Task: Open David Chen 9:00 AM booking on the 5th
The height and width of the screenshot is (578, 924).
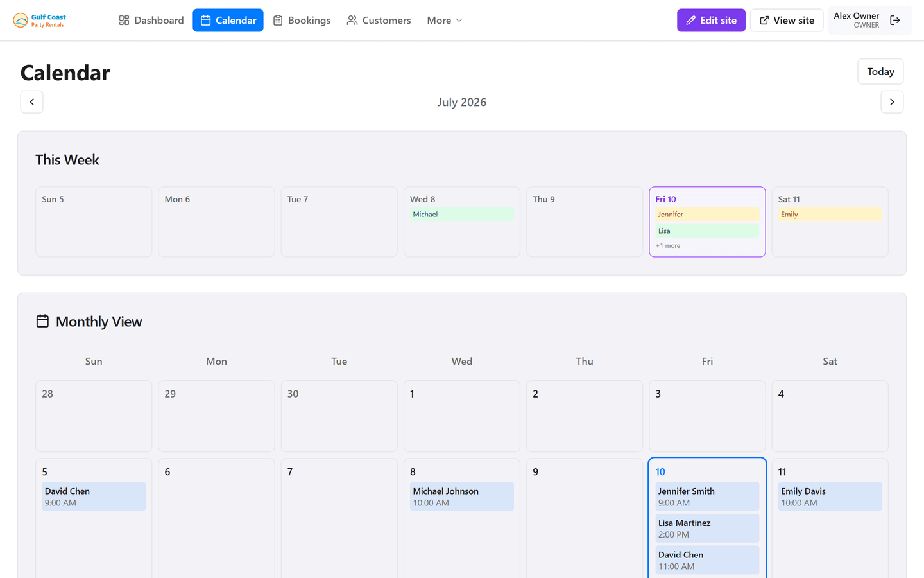Action: (x=94, y=496)
